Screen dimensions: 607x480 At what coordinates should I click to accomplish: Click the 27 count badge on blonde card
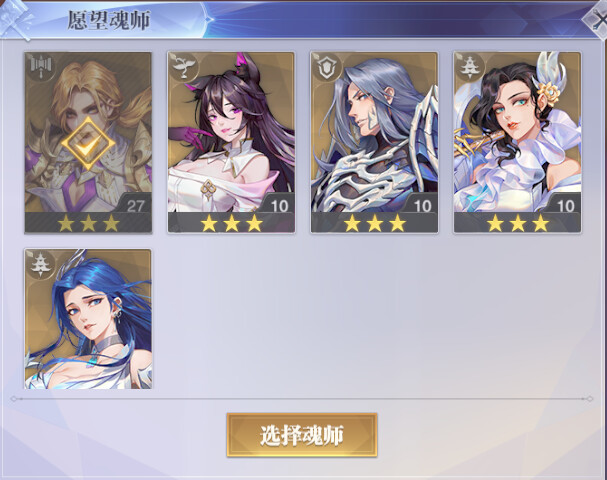(135, 206)
